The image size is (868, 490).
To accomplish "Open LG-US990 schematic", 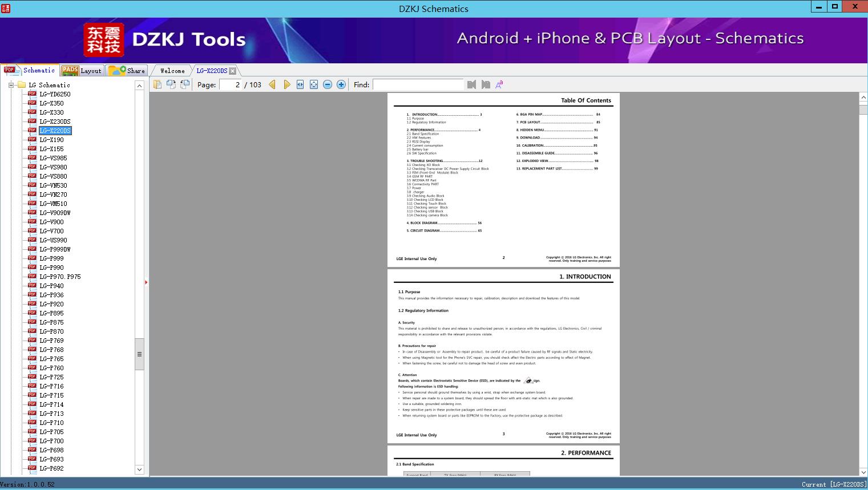I will click(x=53, y=240).
